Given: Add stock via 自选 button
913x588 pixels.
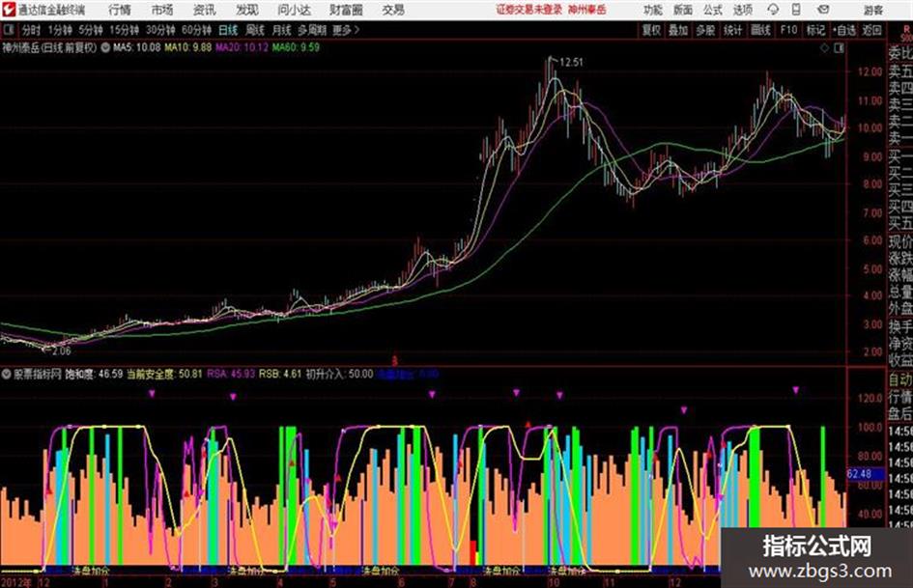Looking at the screenshot, I should (844, 30).
